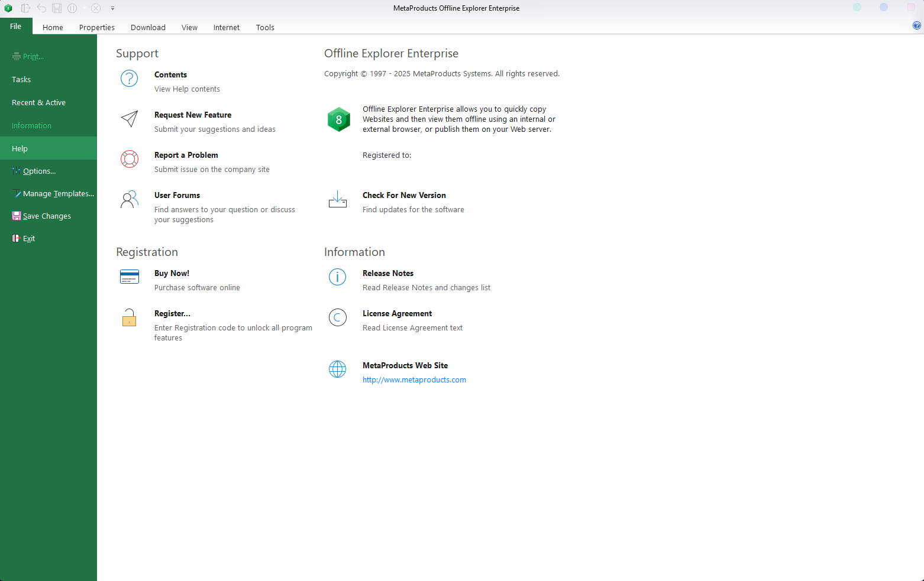Click the people icon for User Forums

click(x=129, y=199)
